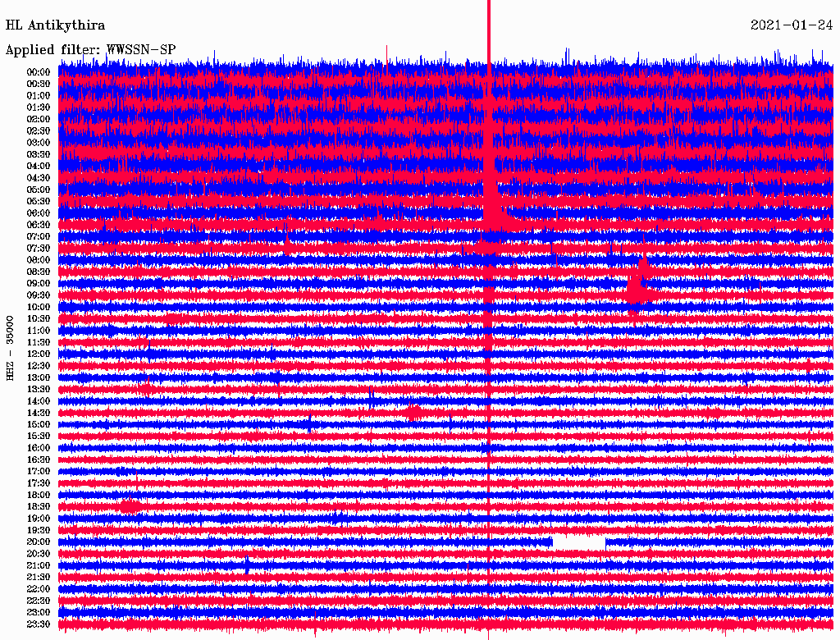
Task: Click the 02:30 time label
Action: (x=39, y=131)
